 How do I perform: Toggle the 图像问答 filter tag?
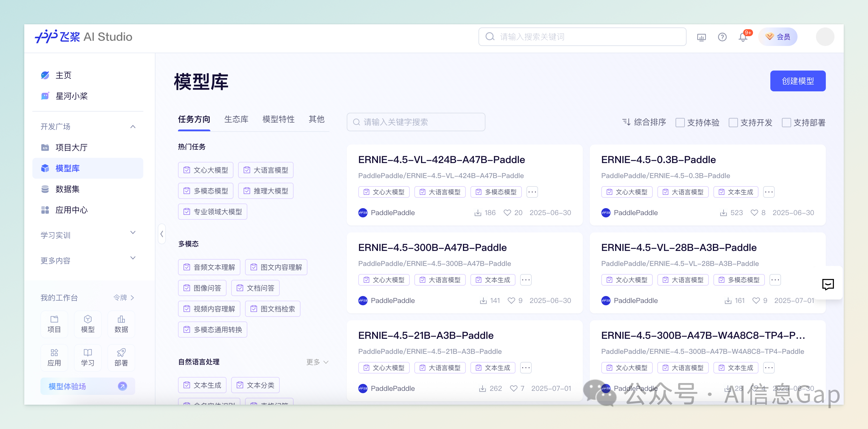coord(202,288)
